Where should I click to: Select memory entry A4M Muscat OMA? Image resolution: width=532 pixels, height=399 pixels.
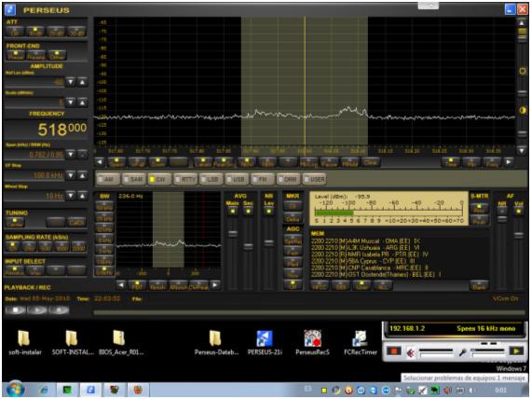366,241
